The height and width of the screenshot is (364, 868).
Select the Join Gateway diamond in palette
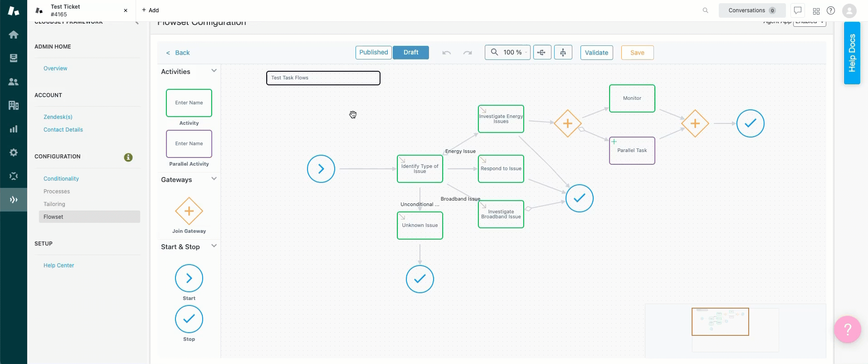click(x=189, y=211)
